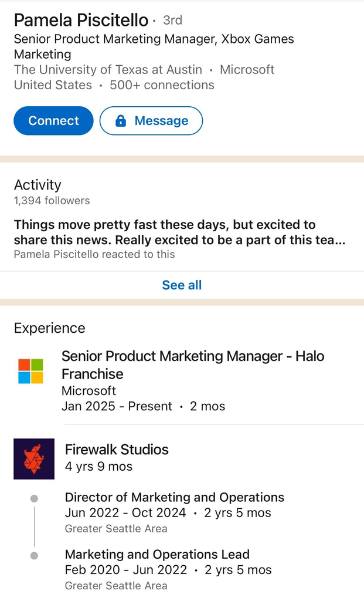The width and height of the screenshot is (364, 601).
Task: Select Firewalk Studios company name
Action: [x=117, y=450]
